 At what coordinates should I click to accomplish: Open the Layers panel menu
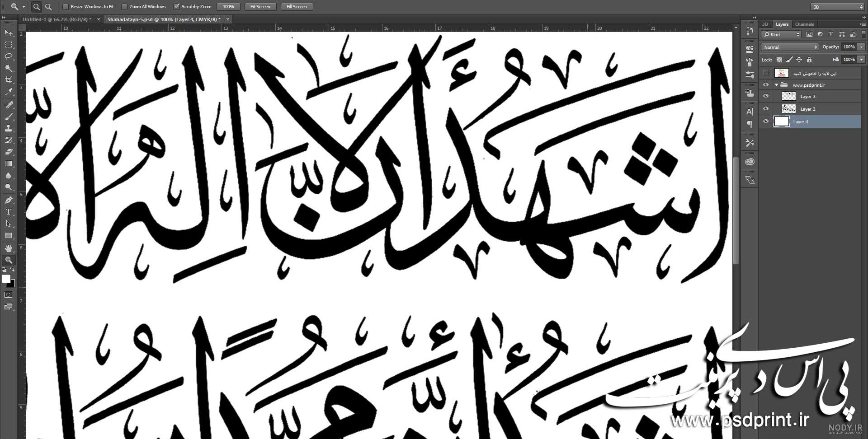pyautogui.click(x=863, y=24)
